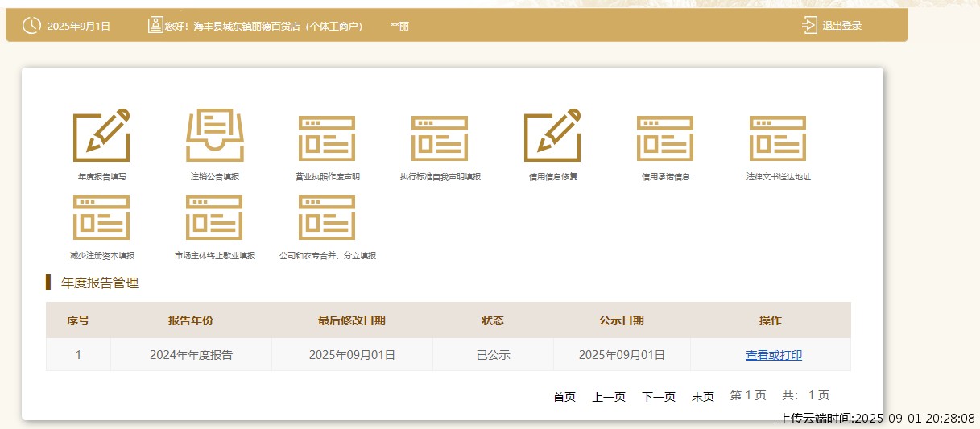This screenshot has height=429, width=980.
Task: Click the **丽 user name text
Action: point(399,26)
